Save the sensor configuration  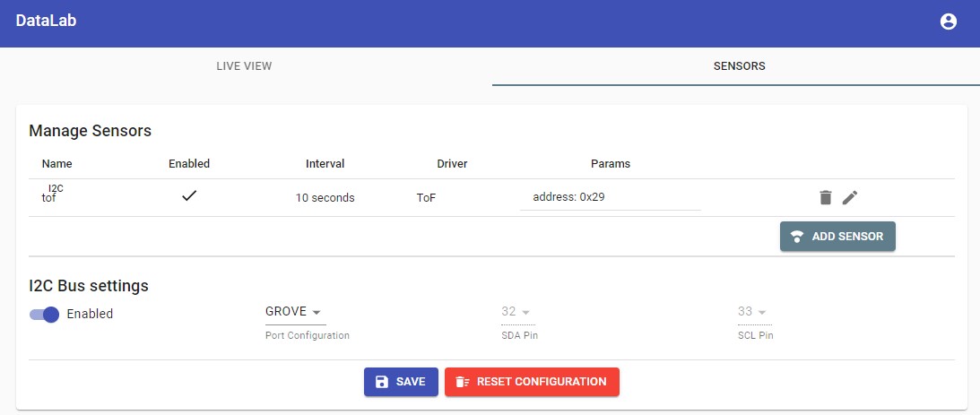coord(401,382)
